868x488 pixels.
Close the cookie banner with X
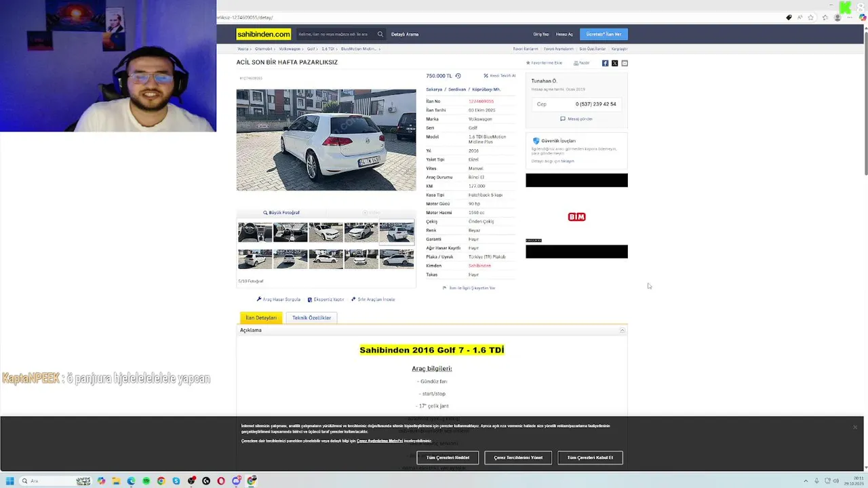pyautogui.click(x=855, y=427)
